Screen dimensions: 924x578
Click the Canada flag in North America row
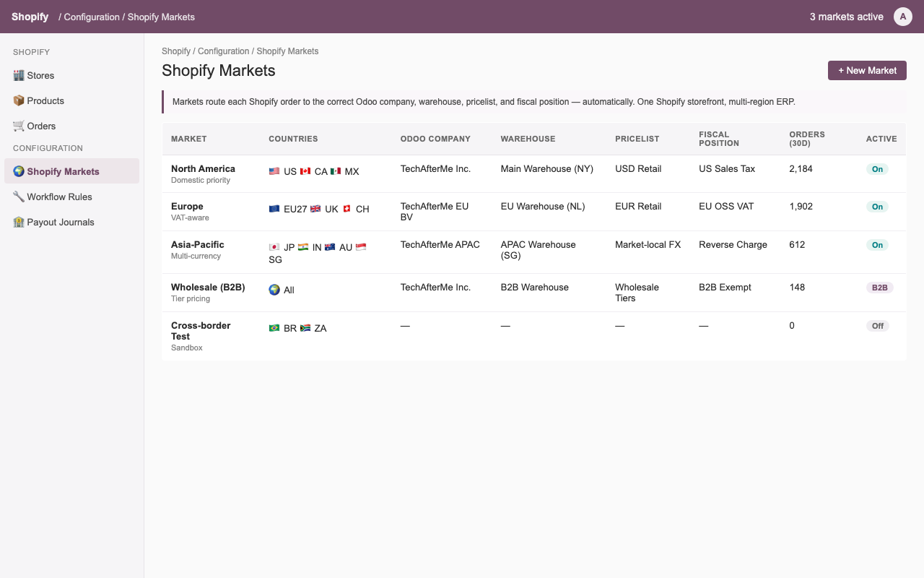tap(305, 171)
